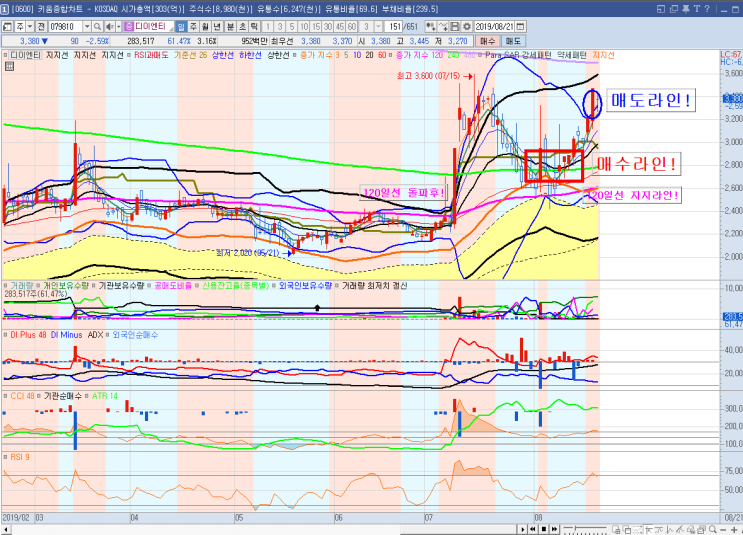This screenshot has height=535, width=743.
Task: Click the RSI 9 indicator label
Action: coord(20,457)
